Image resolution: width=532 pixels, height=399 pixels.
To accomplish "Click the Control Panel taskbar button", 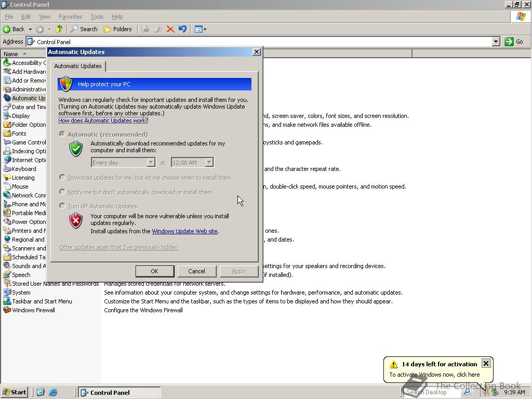I will point(119,392).
